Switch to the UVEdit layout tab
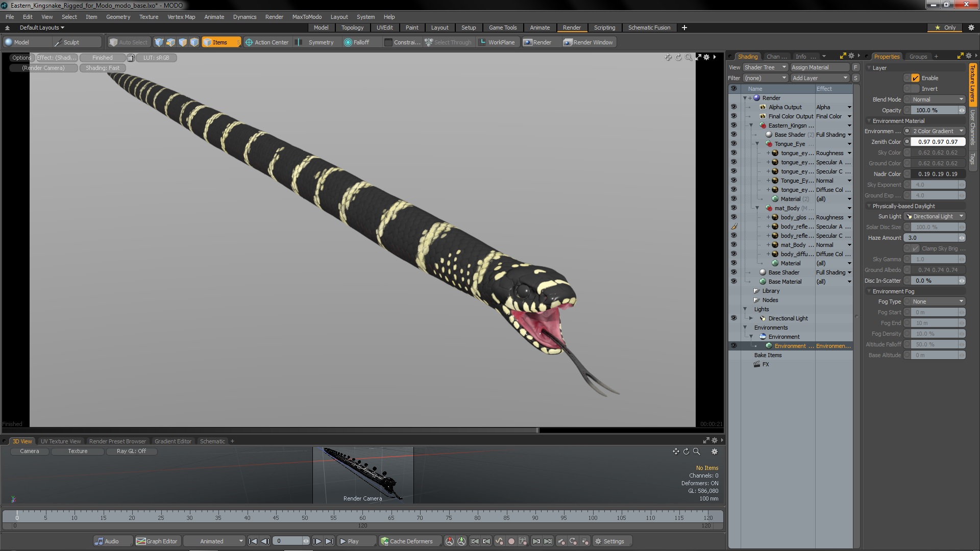Screen dimensions: 980x551 384,28
